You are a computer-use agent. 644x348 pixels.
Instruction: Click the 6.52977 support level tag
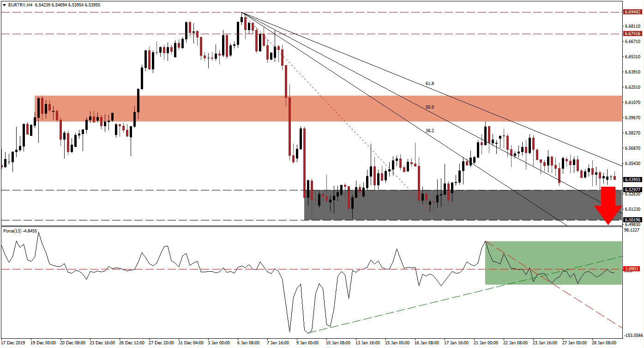632,189
